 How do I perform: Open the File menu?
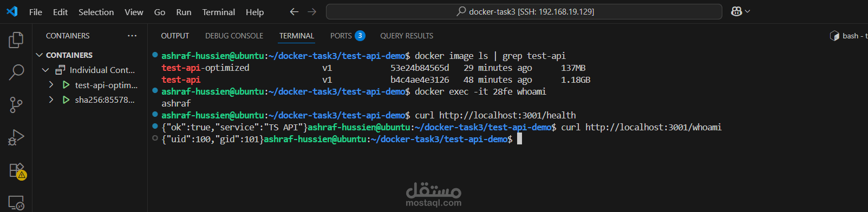(36, 12)
